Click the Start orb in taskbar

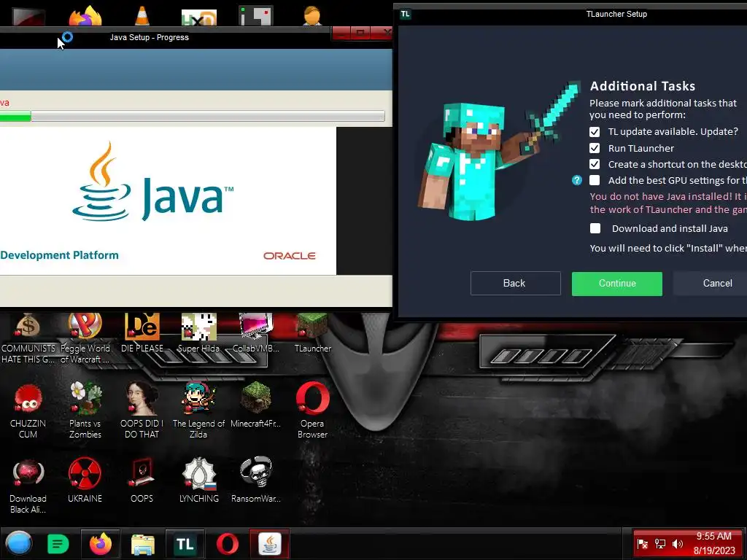(x=19, y=543)
